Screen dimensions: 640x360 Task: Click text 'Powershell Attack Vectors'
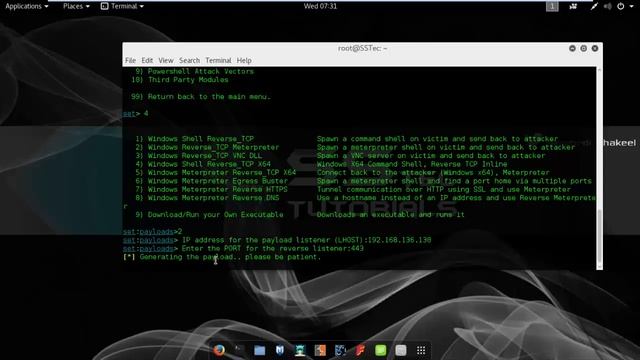coord(201,71)
